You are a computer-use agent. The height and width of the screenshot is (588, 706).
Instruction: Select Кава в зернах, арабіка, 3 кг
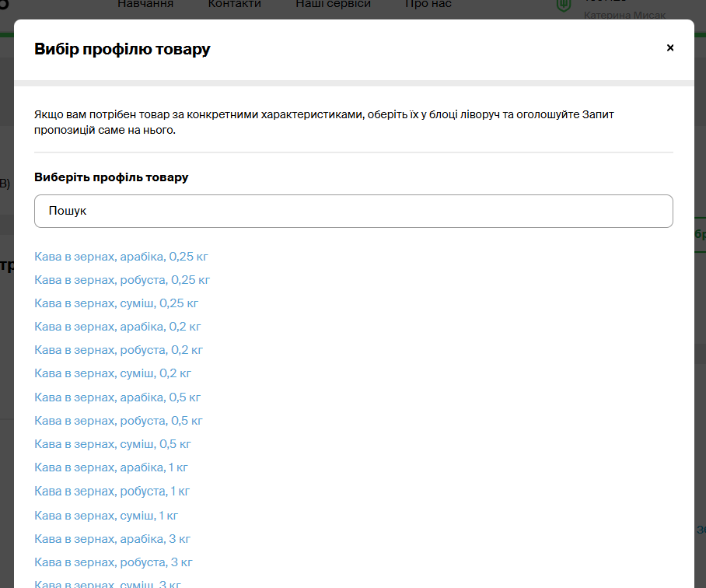coord(112,538)
